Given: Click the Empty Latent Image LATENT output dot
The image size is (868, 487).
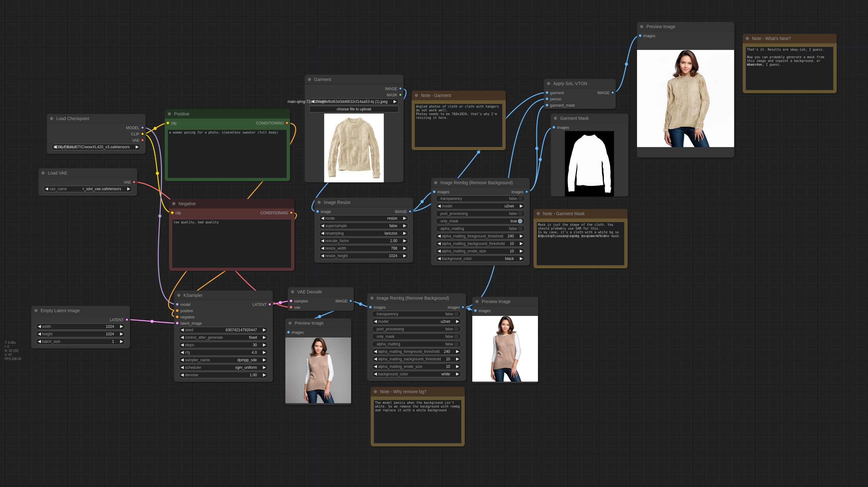Looking at the screenshot, I should coord(127,320).
